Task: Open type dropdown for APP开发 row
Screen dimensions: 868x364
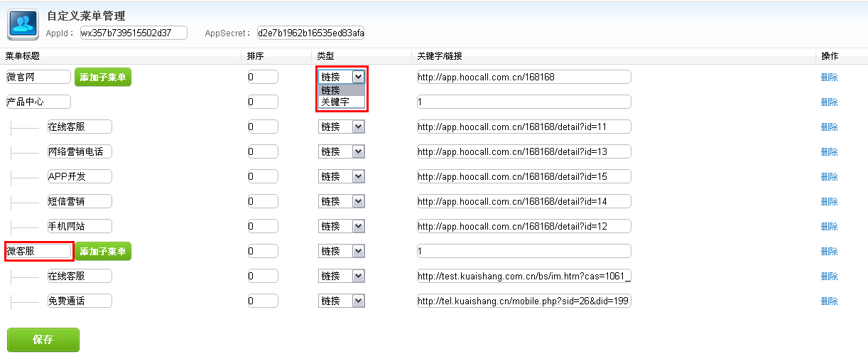Action: pos(342,176)
